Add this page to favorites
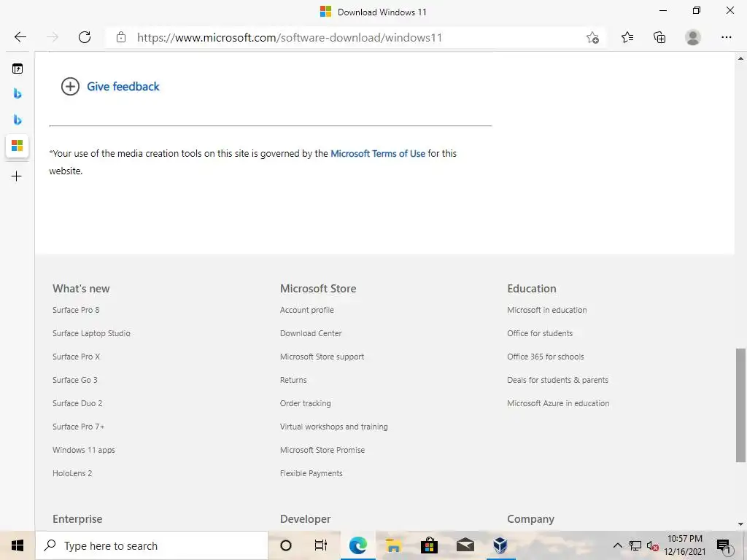747x560 pixels. (592, 37)
